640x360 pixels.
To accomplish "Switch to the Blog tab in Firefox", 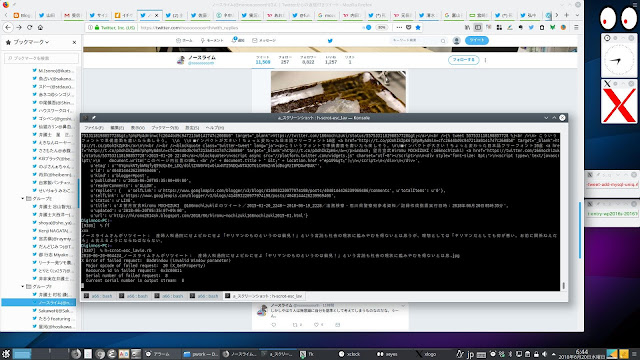I will [22, 16].
